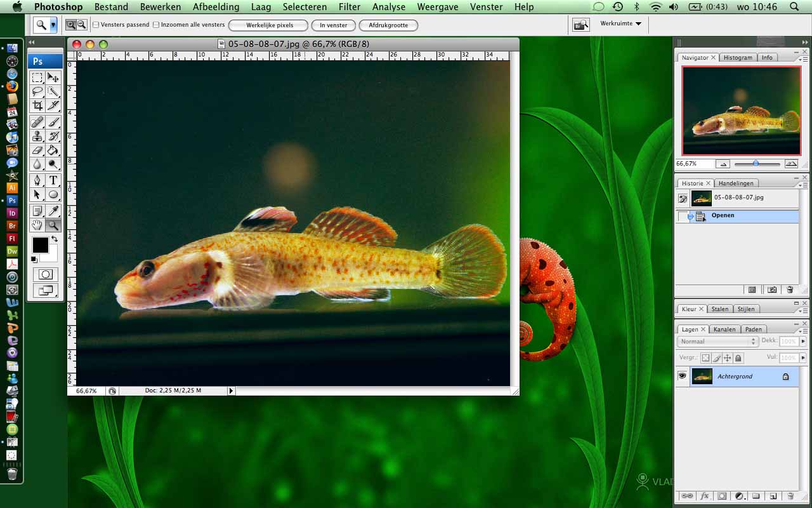The image size is (812, 508).
Task: Open the Filter menu
Action: click(x=350, y=7)
